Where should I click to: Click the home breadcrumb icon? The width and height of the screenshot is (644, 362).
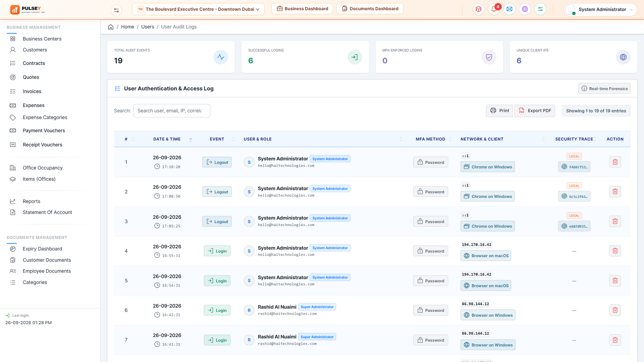(x=111, y=27)
